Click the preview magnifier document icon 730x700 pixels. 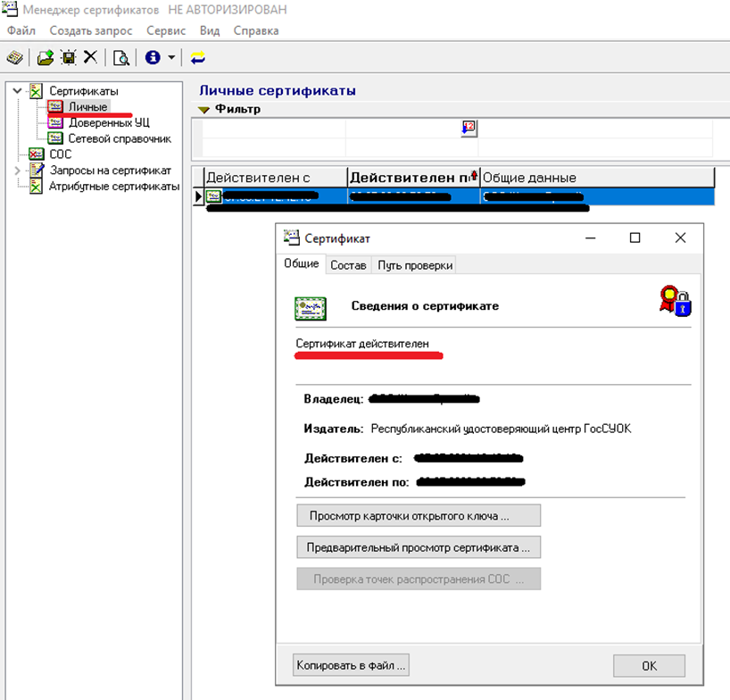[120, 57]
